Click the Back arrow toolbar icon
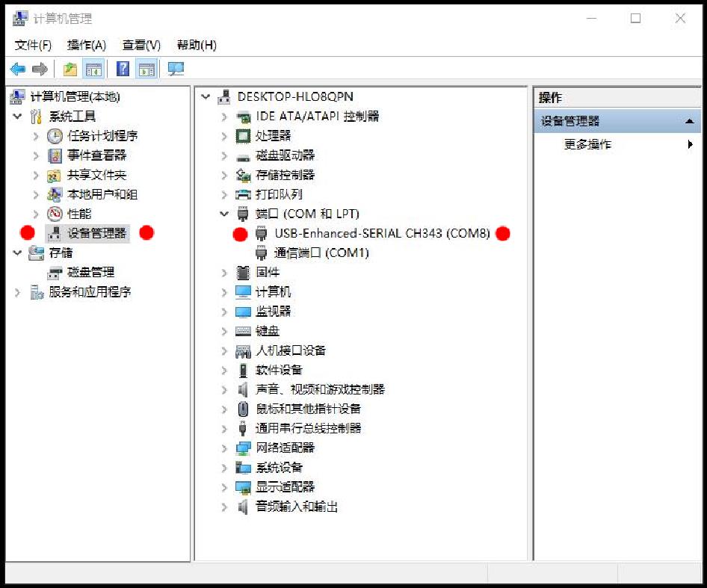The height and width of the screenshot is (588, 707). [x=18, y=69]
